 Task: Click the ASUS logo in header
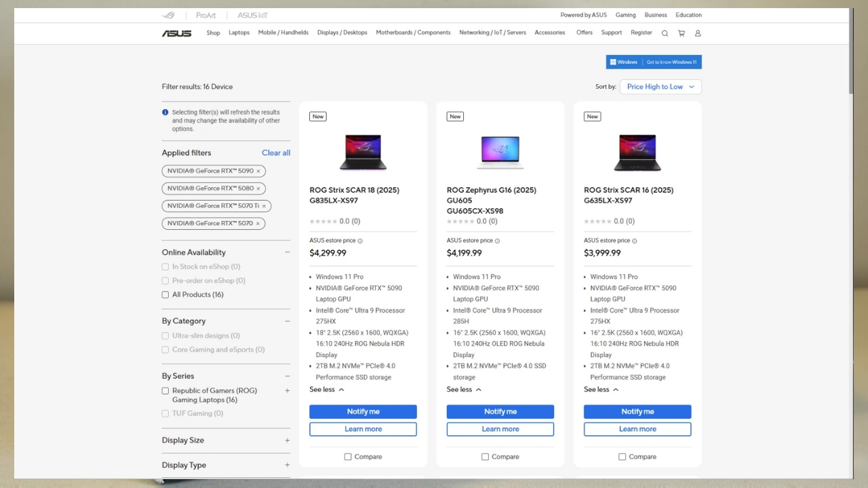(x=176, y=33)
